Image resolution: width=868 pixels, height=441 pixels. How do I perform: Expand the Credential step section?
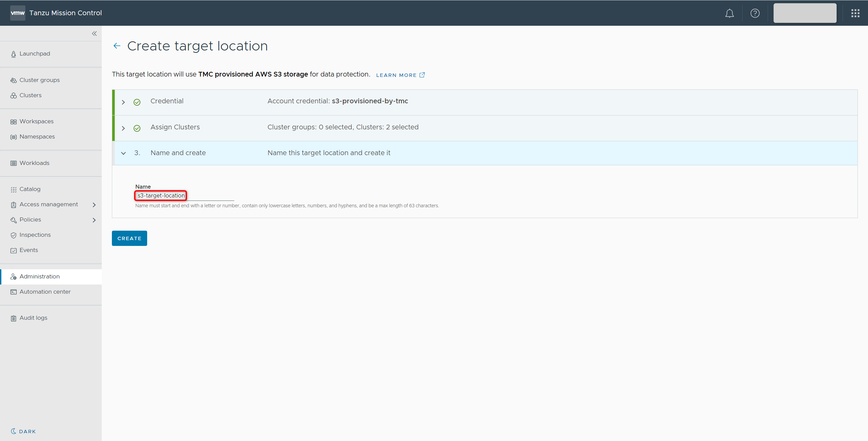[123, 102]
